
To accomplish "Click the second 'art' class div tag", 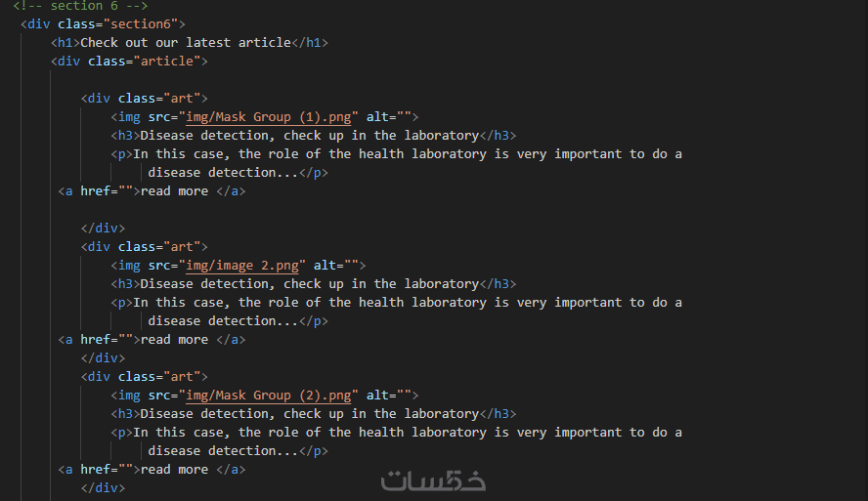I will pyautogui.click(x=145, y=247).
